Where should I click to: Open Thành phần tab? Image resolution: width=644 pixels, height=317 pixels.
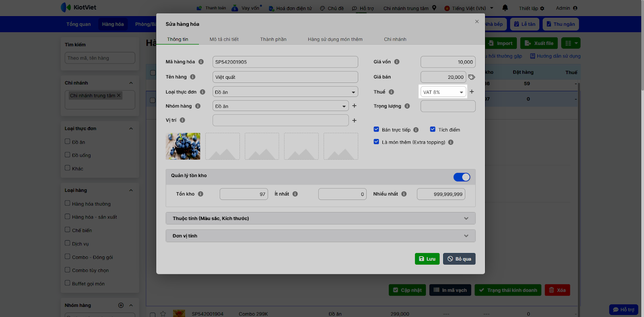(x=273, y=39)
